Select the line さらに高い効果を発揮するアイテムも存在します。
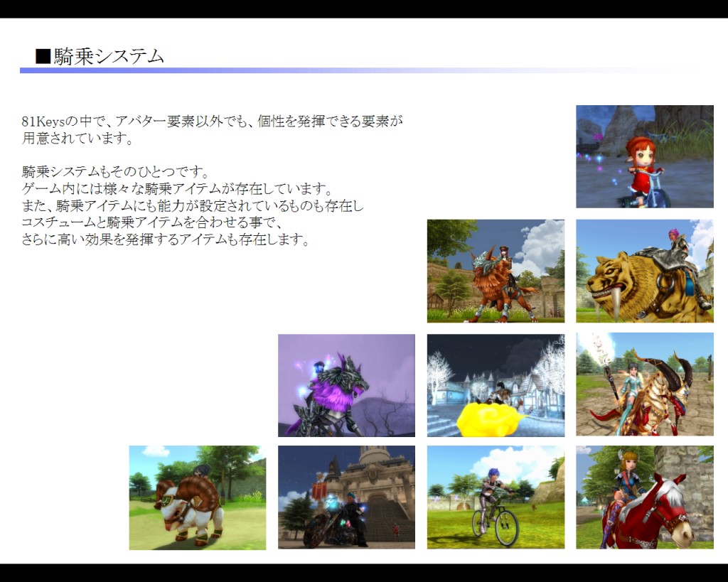 pyautogui.click(x=165, y=239)
